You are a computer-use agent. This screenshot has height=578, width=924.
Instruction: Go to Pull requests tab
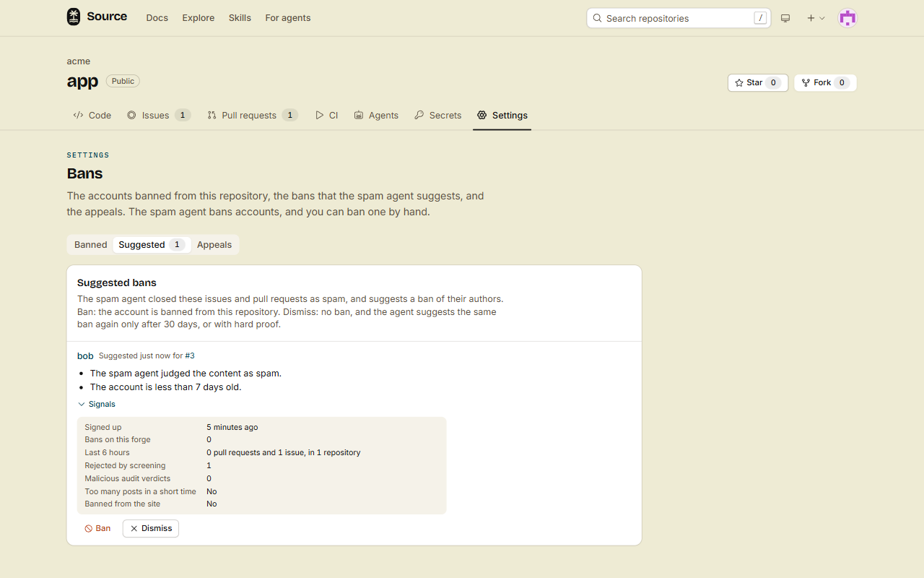(x=252, y=115)
